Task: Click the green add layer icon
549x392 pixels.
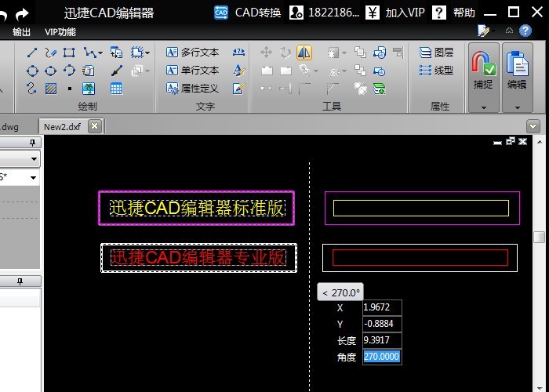Action: point(379,89)
